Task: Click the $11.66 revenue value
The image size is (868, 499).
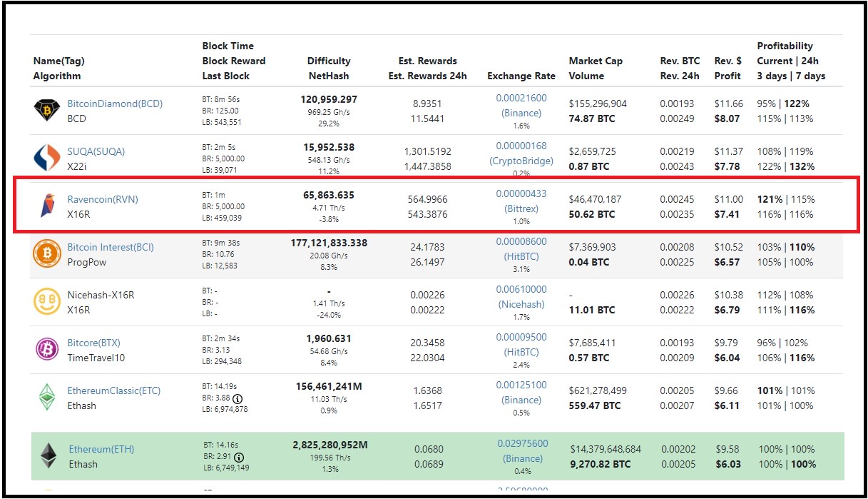Action: 729,104
